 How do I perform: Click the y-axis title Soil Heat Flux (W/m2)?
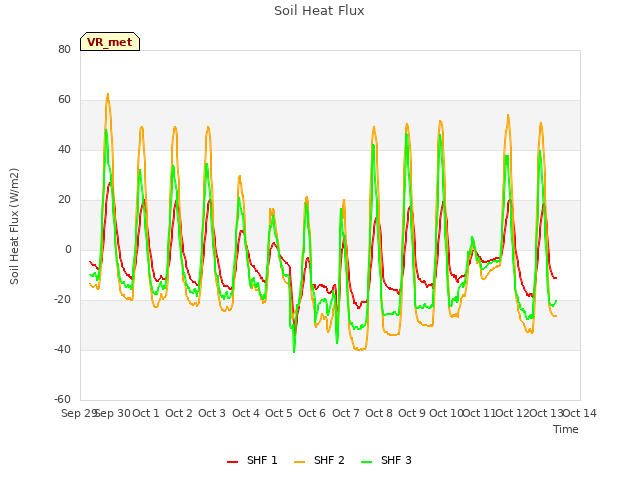click(14, 226)
